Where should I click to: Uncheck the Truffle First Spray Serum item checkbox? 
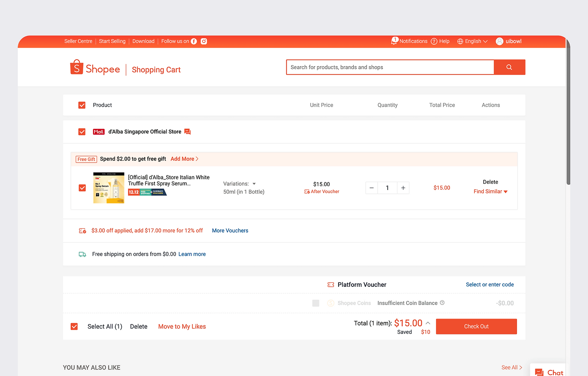(82, 188)
